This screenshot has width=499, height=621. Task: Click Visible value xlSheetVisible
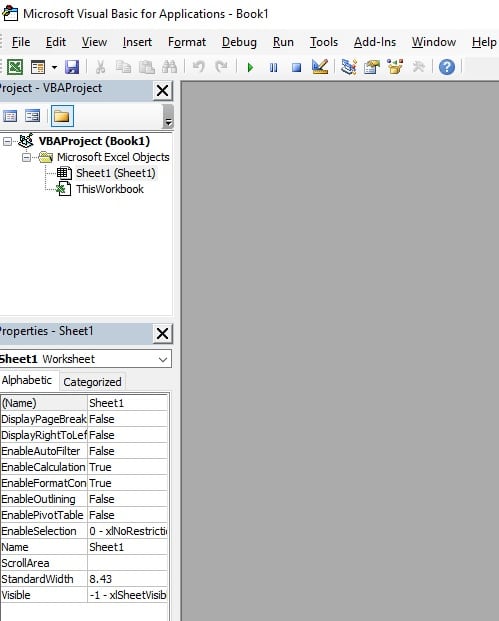(x=128, y=595)
